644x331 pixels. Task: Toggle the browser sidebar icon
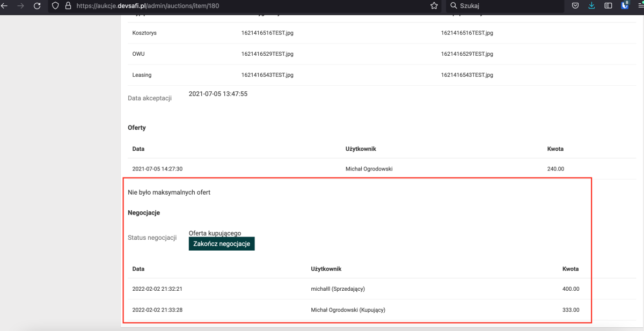click(x=608, y=6)
